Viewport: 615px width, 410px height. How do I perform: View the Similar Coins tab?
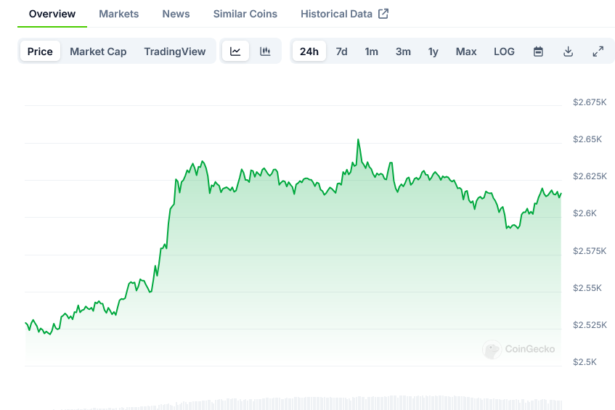[x=245, y=14]
